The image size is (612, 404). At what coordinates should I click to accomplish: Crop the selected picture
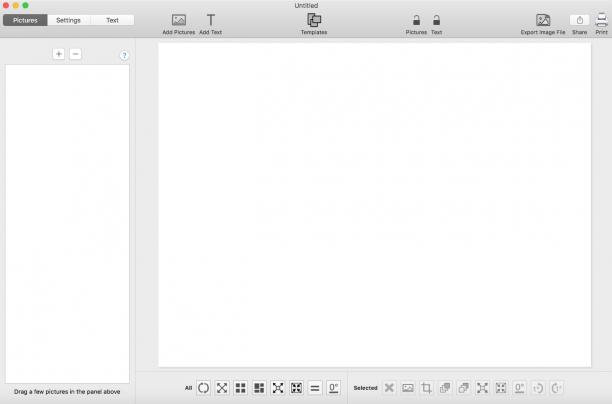426,388
